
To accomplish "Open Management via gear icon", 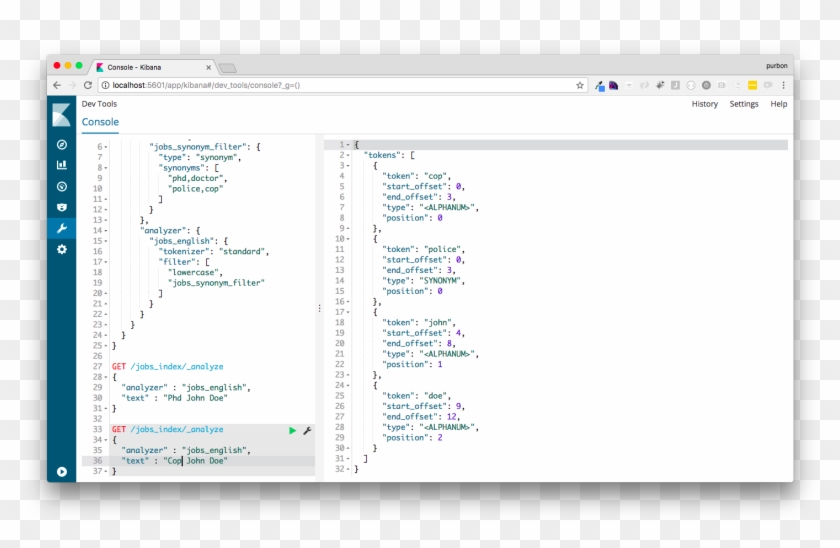I will click(62, 249).
